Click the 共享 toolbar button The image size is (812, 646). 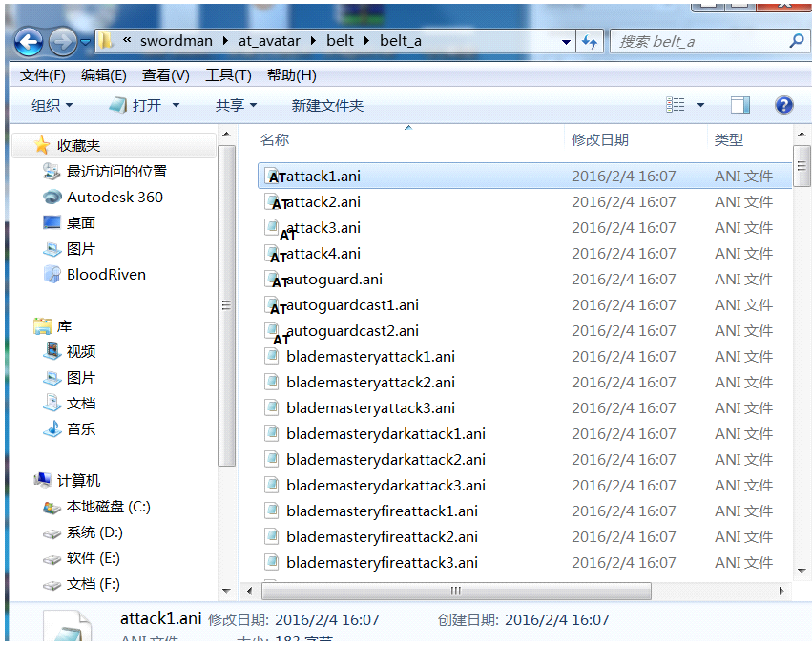tap(237, 105)
